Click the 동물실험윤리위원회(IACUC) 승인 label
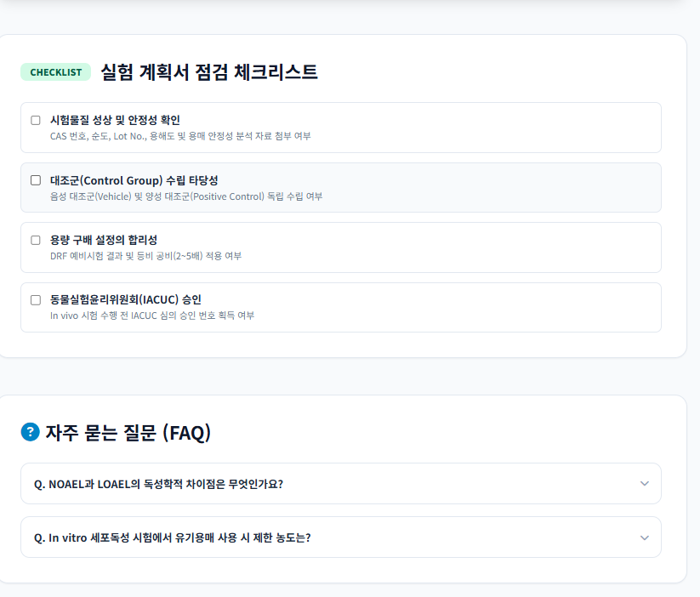 [x=125, y=299]
